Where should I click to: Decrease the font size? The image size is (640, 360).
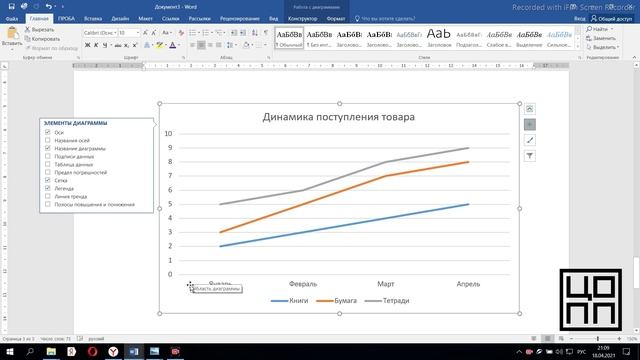tap(153, 33)
